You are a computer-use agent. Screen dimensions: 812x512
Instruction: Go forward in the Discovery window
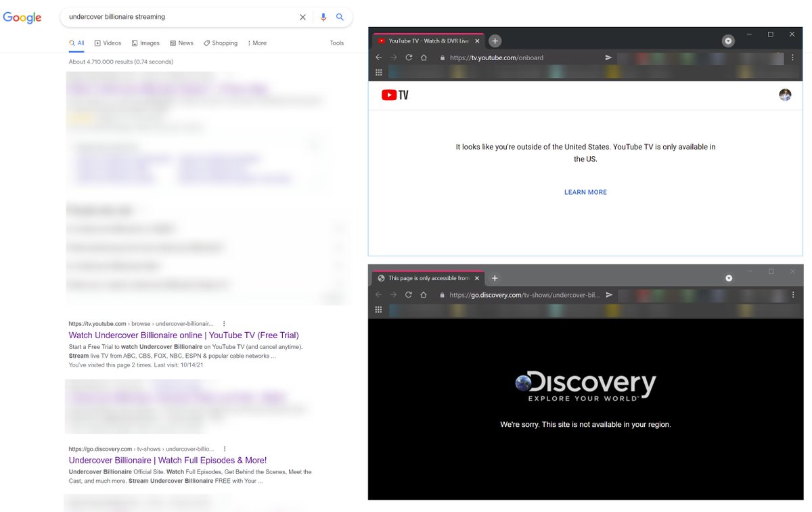394,295
